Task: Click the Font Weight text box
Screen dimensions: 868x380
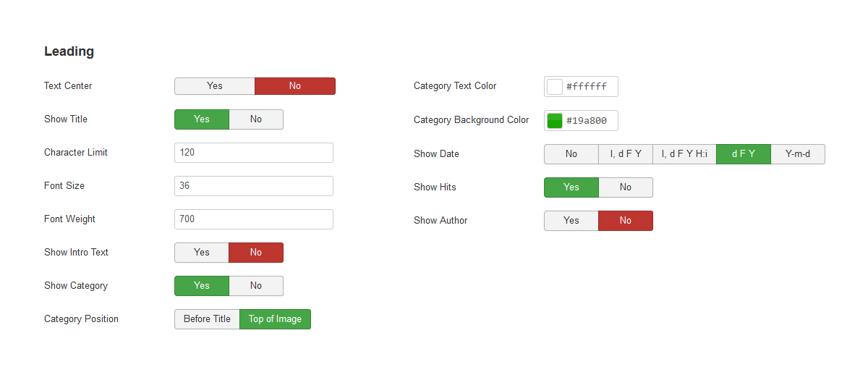Action: pyautogui.click(x=254, y=219)
